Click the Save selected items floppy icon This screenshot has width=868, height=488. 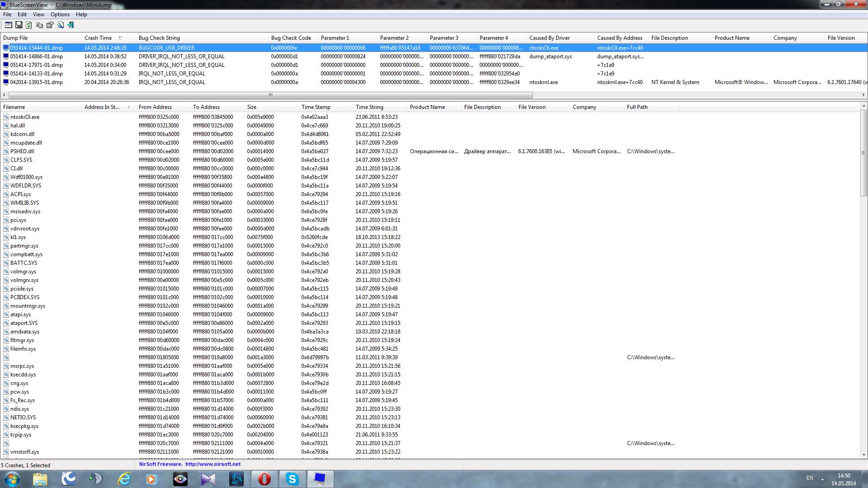(x=19, y=25)
